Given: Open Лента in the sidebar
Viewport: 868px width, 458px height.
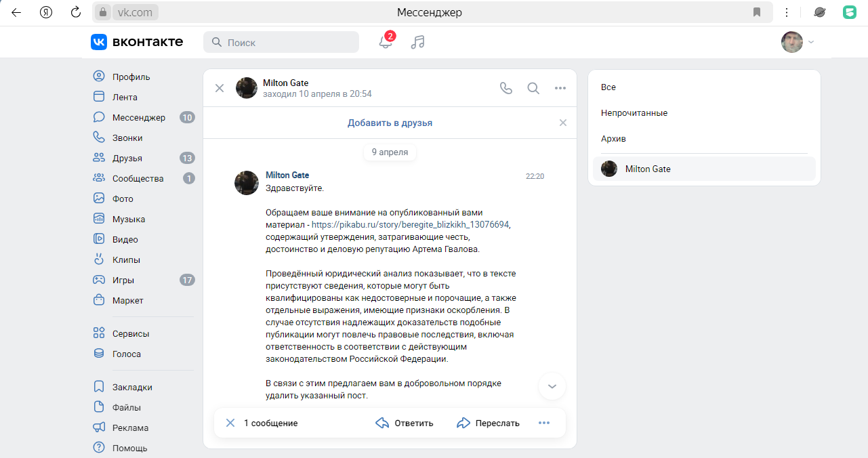Looking at the screenshot, I should 125,97.
